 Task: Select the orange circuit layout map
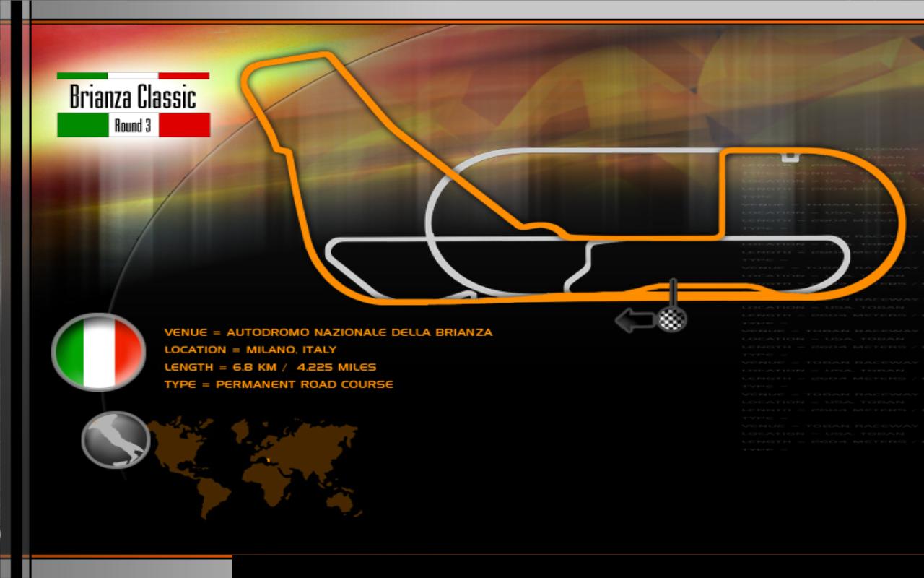click(x=575, y=176)
